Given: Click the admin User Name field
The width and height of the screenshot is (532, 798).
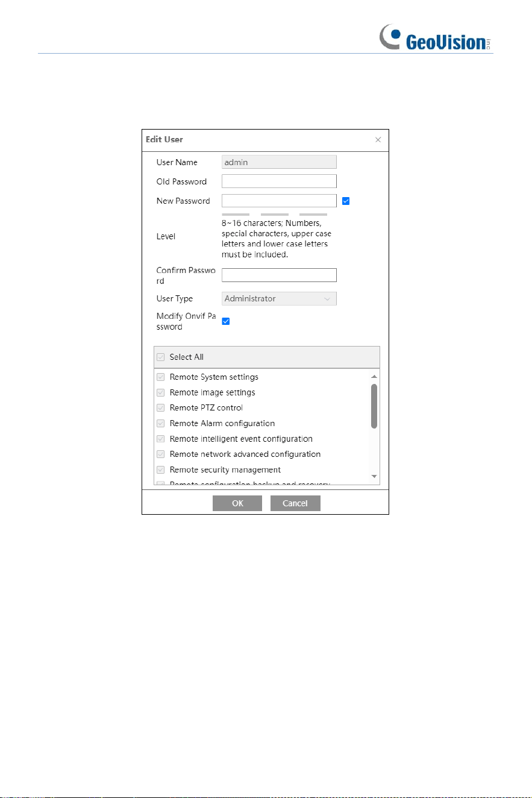Looking at the screenshot, I should pyautogui.click(x=279, y=162).
